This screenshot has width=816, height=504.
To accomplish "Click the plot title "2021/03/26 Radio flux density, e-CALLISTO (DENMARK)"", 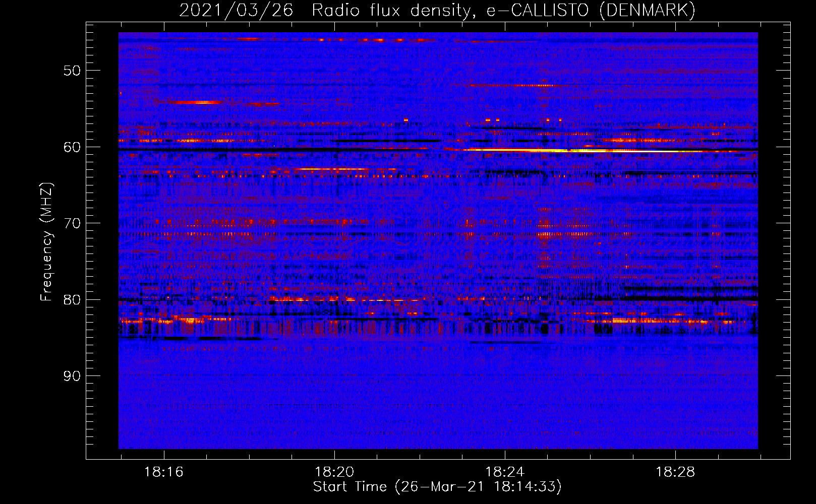I will (437, 10).
